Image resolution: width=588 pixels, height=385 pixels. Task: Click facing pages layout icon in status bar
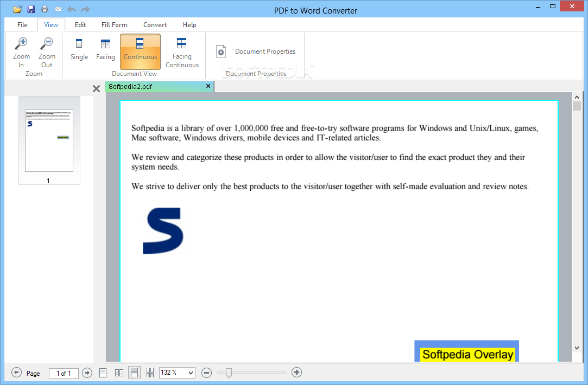click(119, 373)
